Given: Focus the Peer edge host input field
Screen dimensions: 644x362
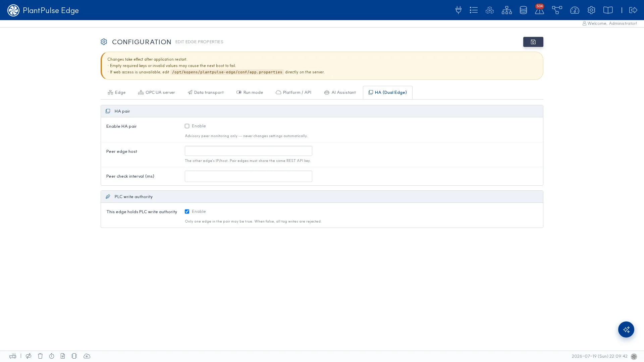Looking at the screenshot, I should tap(249, 151).
